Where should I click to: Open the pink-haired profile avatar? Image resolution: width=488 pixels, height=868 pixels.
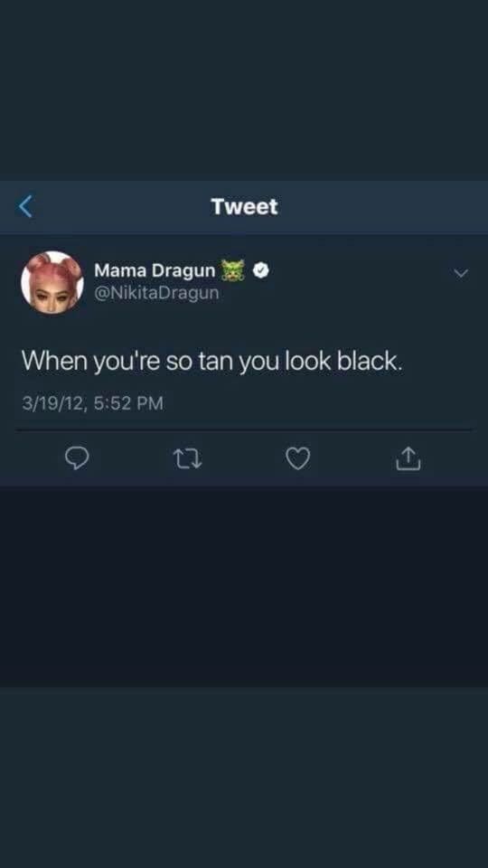point(52,283)
